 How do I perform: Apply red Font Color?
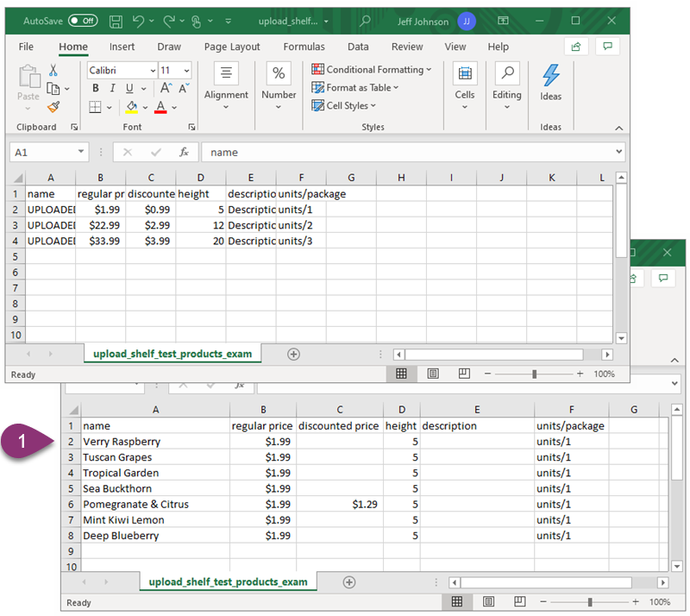point(160,107)
